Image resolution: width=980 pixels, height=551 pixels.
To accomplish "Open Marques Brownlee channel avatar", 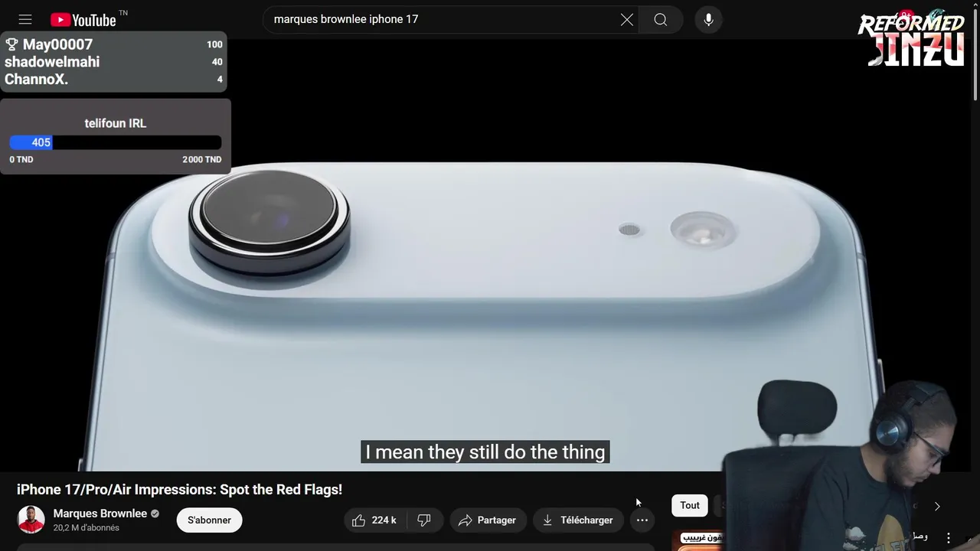I will [31, 520].
